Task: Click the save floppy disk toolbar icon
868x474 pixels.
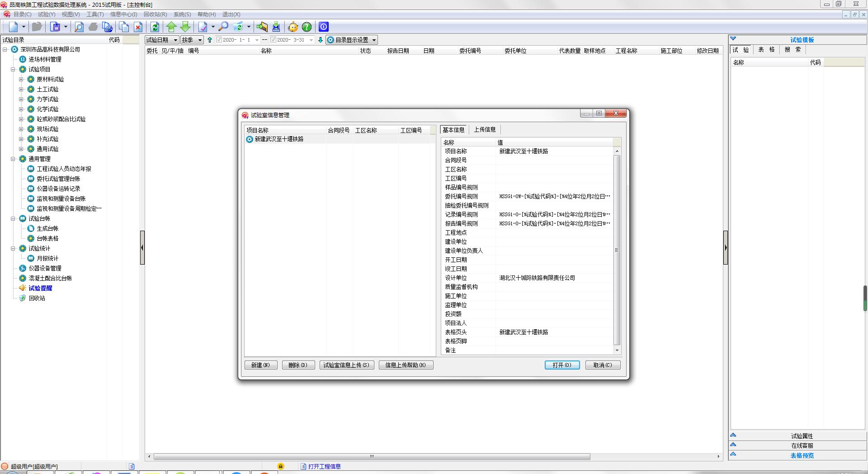Action: click(55, 27)
